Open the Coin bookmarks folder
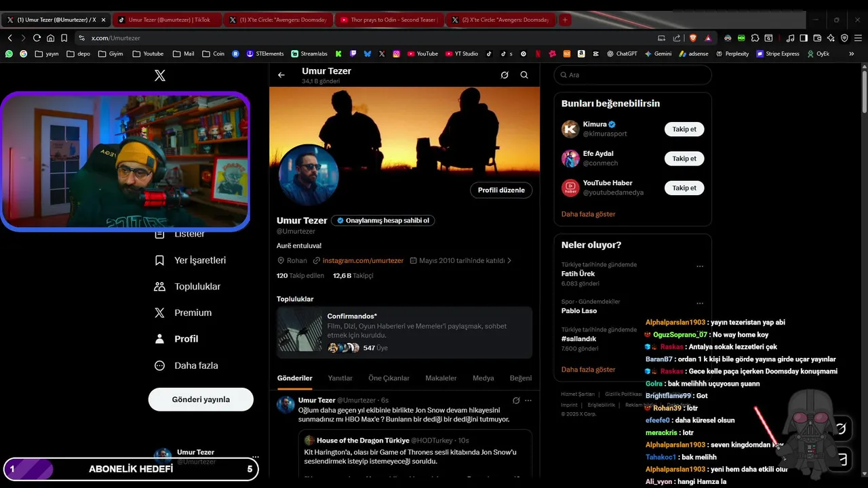 coord(213,54)
